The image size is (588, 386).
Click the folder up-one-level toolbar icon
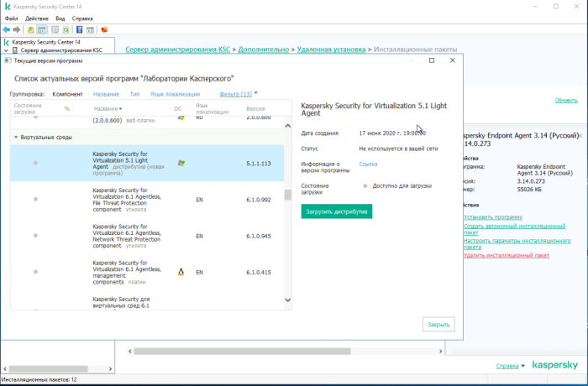pyautogui.click(x=31, y=29)
